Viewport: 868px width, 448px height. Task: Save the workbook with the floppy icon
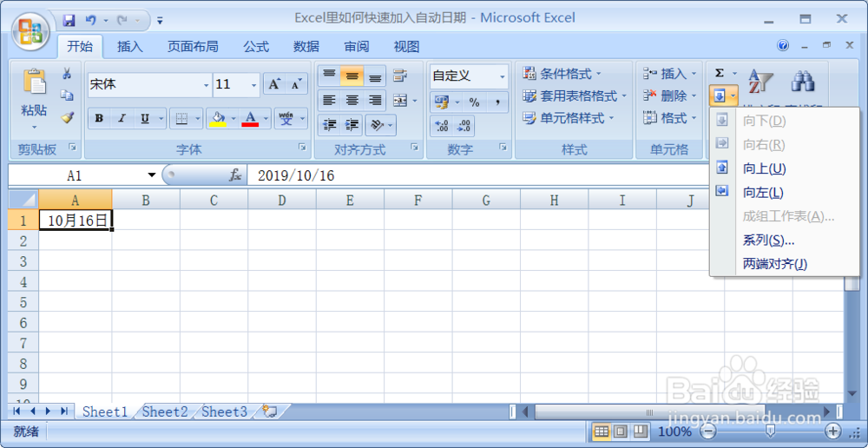point(69,21)
